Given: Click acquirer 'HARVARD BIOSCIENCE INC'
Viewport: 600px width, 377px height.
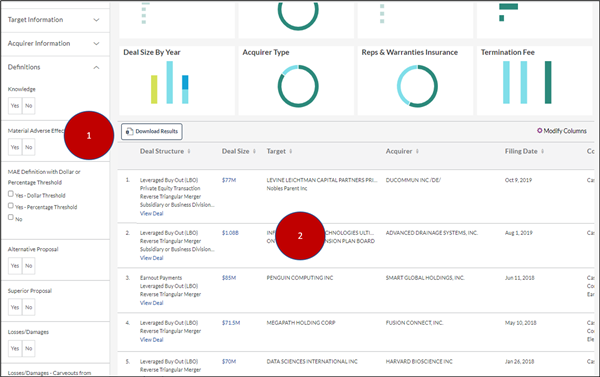Looking at the screenshot, I should 419,361.
